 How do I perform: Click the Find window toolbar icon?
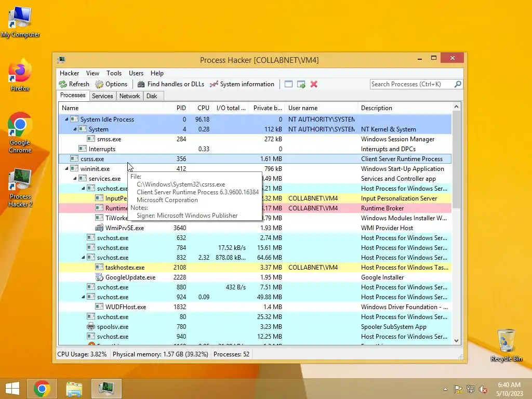[288, 84]
